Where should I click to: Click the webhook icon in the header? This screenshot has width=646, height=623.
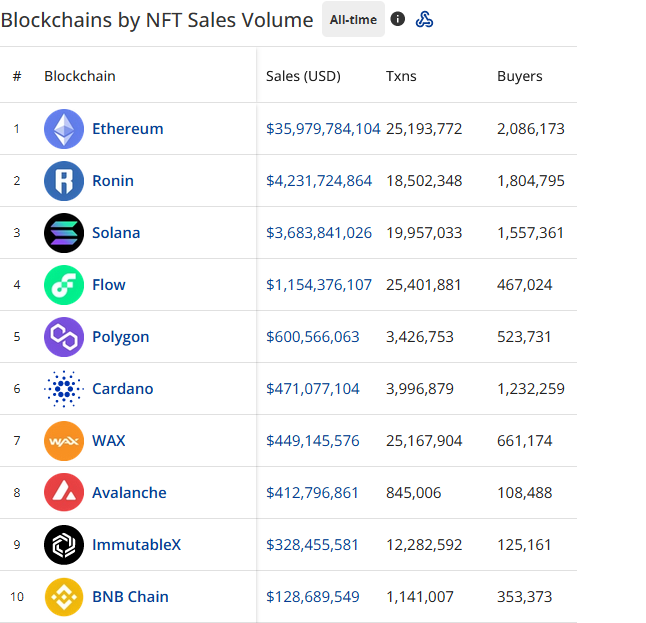pos(424,19)
